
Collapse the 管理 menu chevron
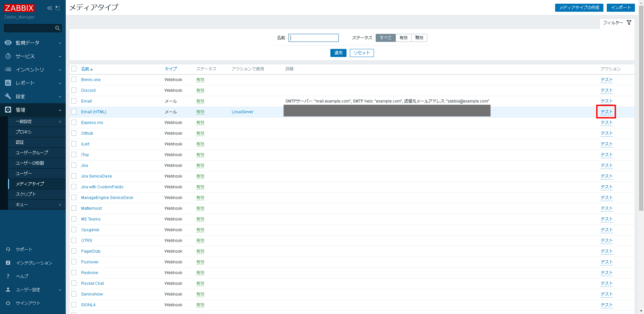60,110
